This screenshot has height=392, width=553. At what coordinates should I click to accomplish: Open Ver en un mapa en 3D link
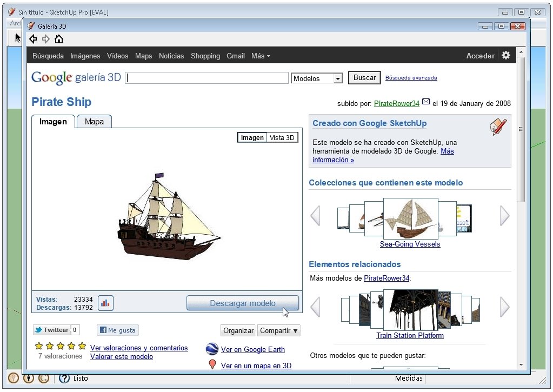[256, 366]
